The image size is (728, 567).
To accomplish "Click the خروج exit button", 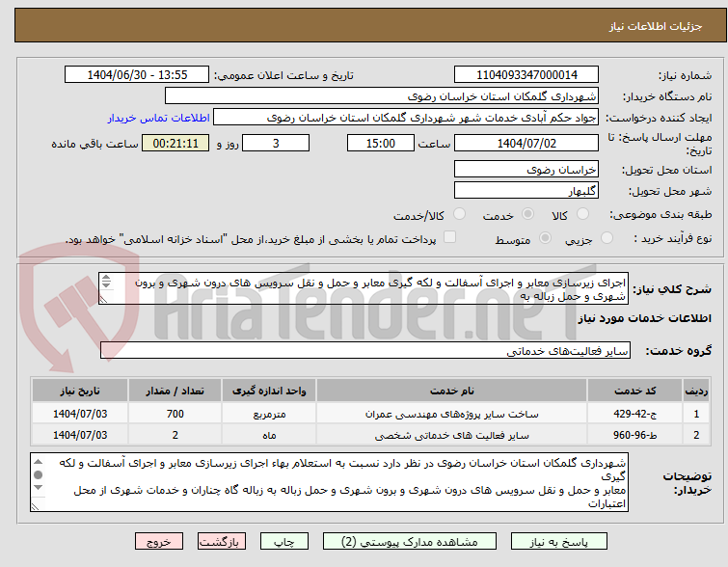I will point(159,542).
